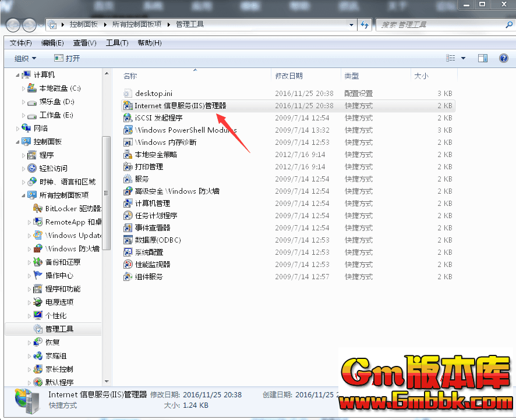Click the help question mark icon
Screen dimensions: 516x420
point(504,58)
